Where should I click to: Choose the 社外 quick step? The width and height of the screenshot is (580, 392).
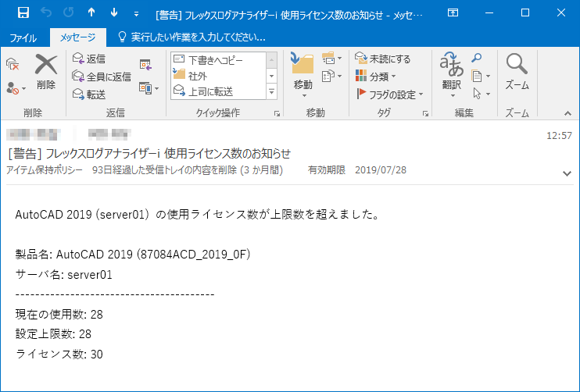[x=218, y=76]
